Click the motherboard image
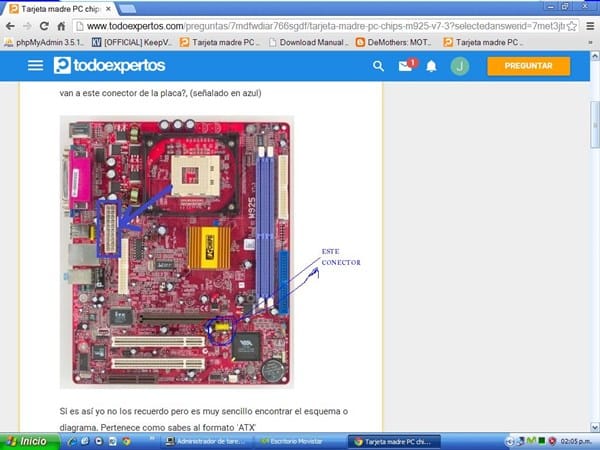Image resolution: width=600 pixels, height=450 pixels. tap(177, 253)
